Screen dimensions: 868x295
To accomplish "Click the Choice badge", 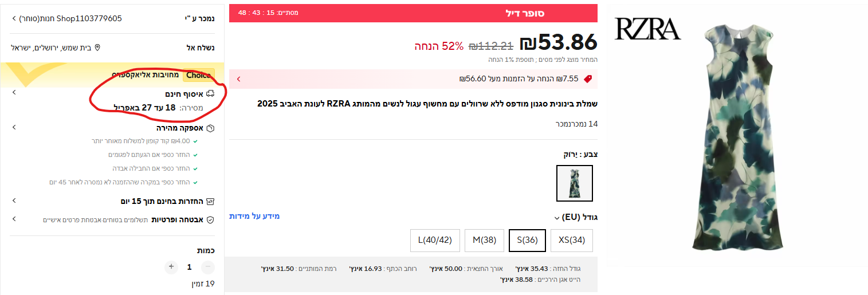I will pyautogui.click(x=199, y=75).
